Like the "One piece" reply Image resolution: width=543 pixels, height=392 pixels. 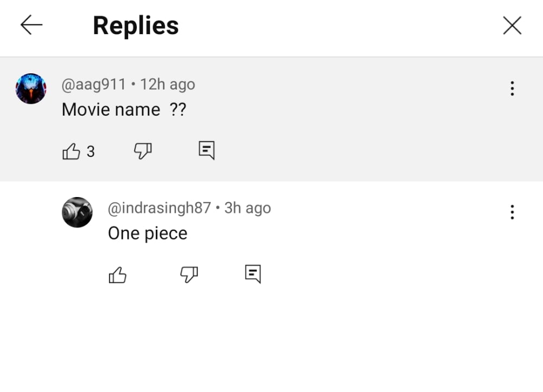pos(117,275)
